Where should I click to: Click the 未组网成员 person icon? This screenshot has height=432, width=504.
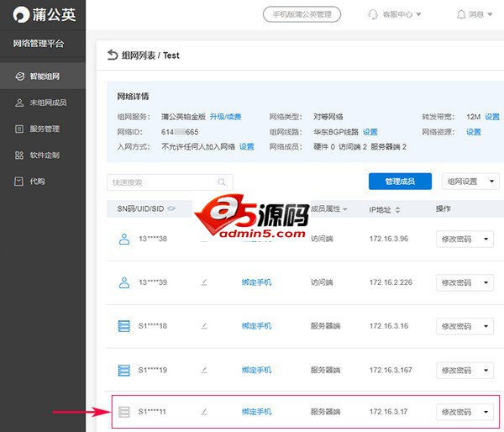[x=19, y=103]
